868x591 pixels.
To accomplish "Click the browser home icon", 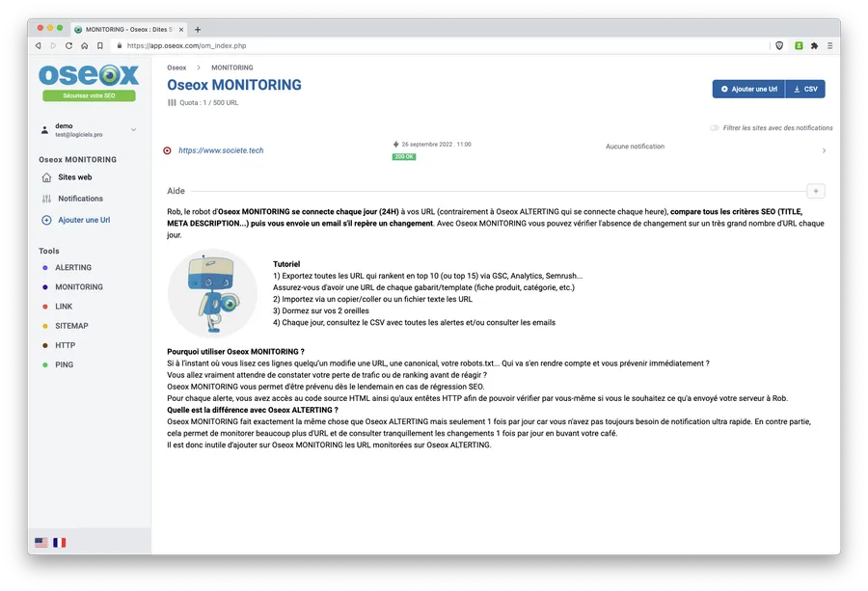I will pyautogui.click(x=84, y=46).
